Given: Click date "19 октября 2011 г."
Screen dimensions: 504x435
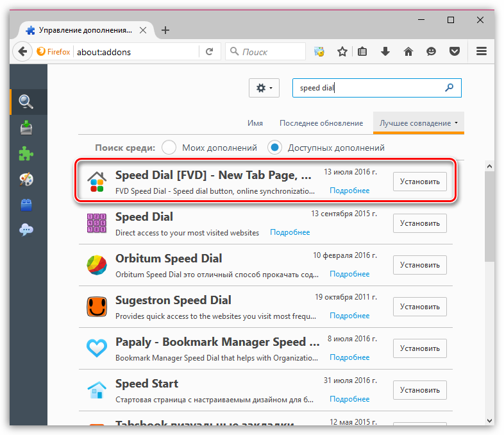Looking at the screenshot, I should pyautogui.click(x=346, y=297).
